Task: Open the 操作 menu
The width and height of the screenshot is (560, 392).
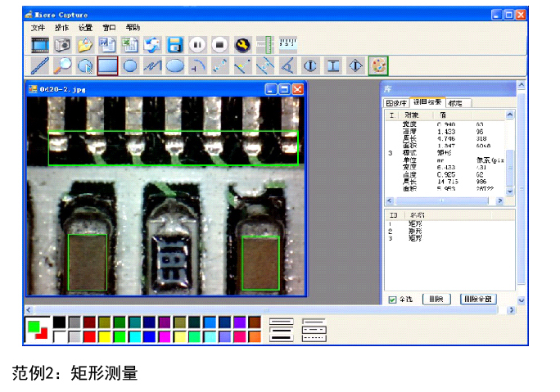Action: pos(61,28)
